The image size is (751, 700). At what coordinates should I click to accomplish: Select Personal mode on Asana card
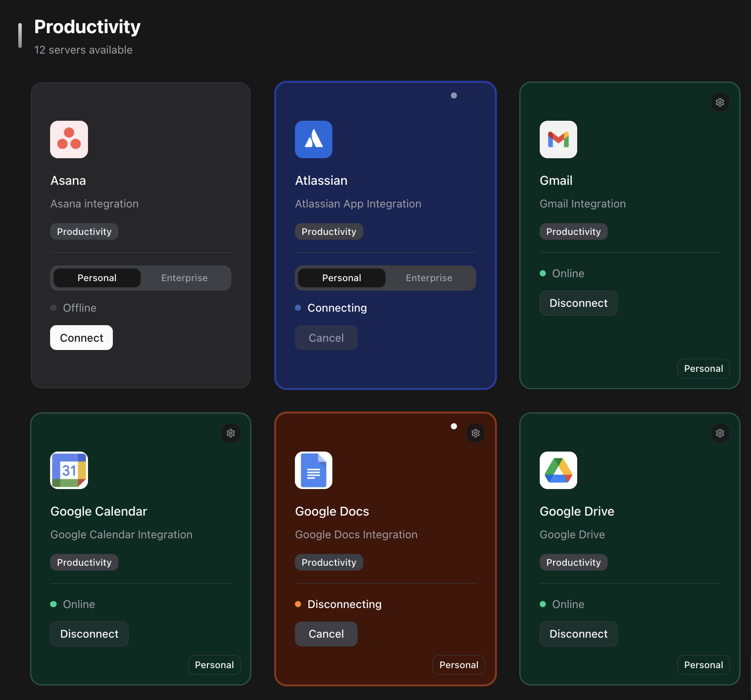point(97,278)
